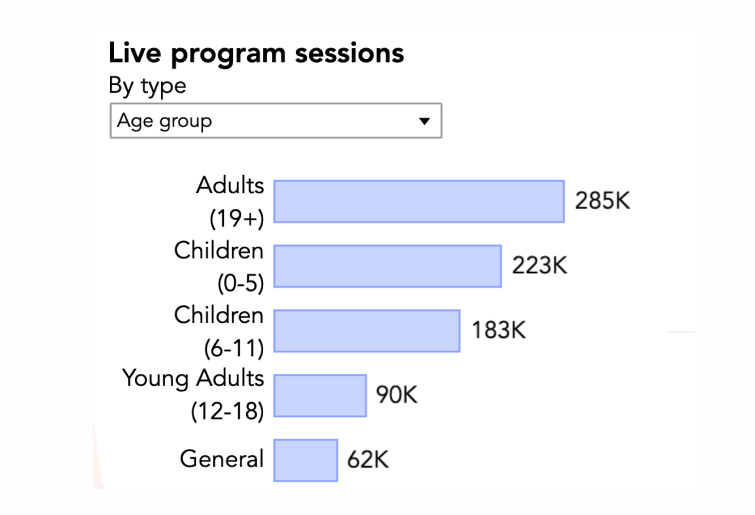Click the Live program sessions title
755x515 pixels.
256,53
